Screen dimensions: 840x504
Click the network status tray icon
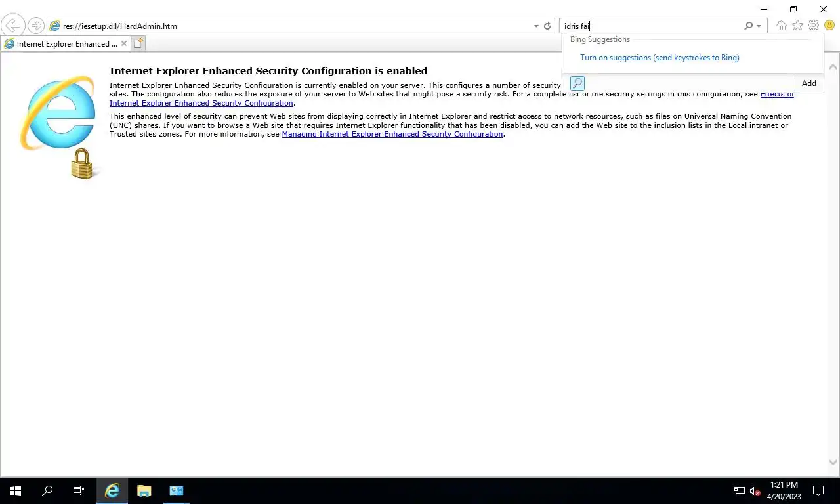(x=740, y=491)
